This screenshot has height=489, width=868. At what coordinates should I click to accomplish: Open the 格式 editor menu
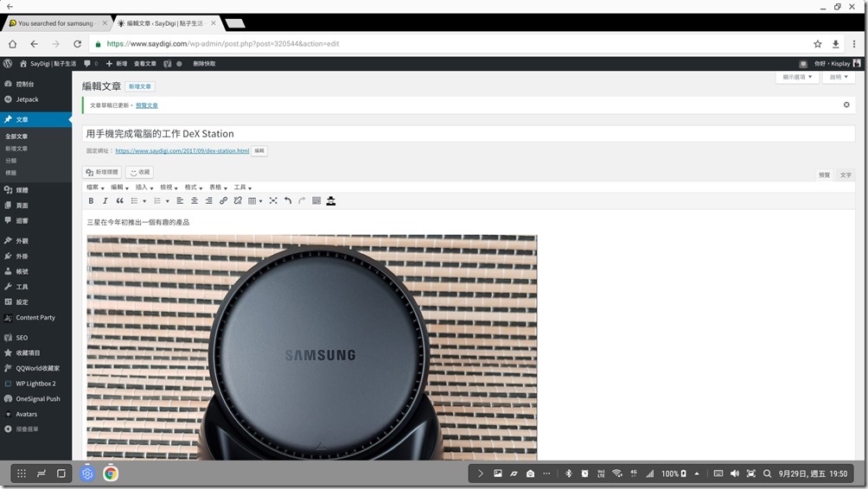tap(193, 187)
